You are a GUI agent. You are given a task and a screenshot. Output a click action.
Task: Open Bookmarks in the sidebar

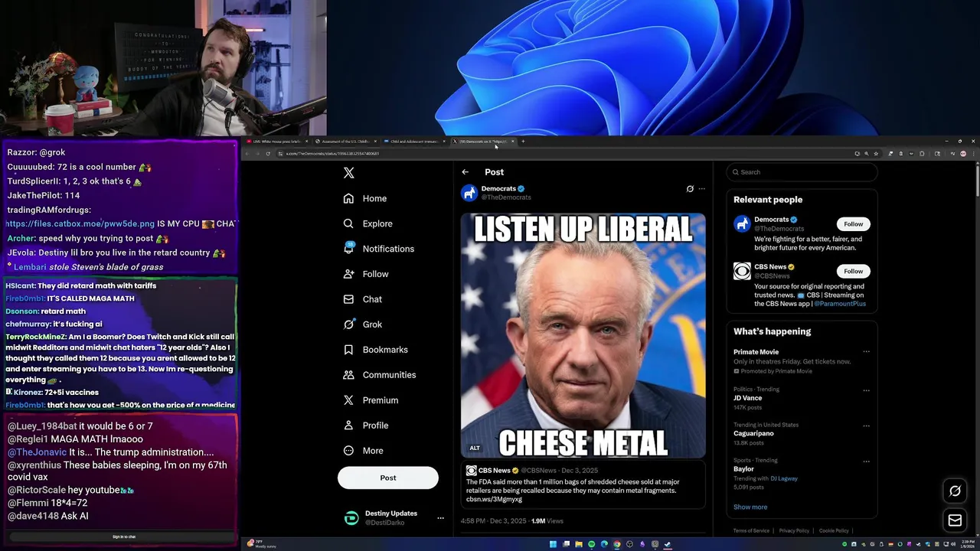[x=376, y=350]
